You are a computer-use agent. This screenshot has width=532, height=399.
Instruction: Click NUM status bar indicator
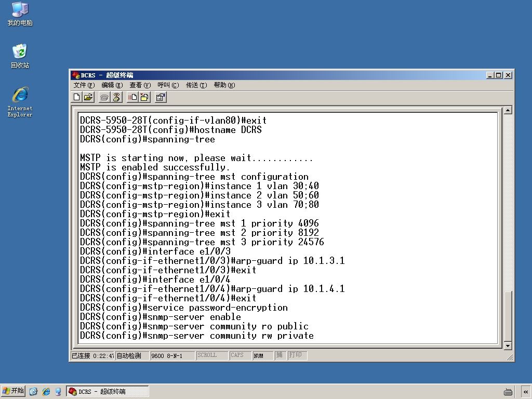(263, 355)
